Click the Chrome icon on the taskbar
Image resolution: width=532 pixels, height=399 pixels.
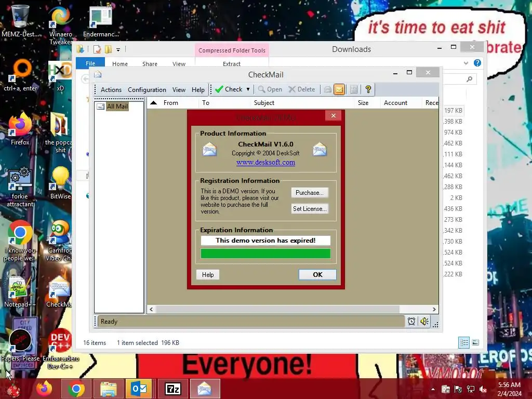[x=76, y=389]
